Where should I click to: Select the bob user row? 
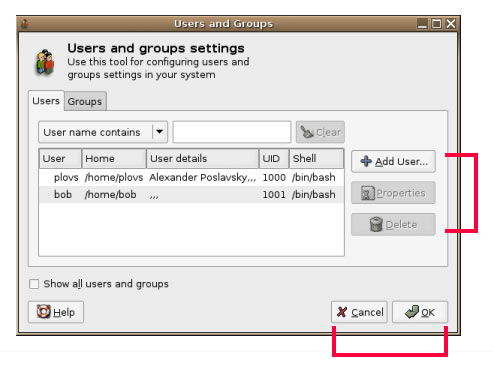[x=191, y=195]
